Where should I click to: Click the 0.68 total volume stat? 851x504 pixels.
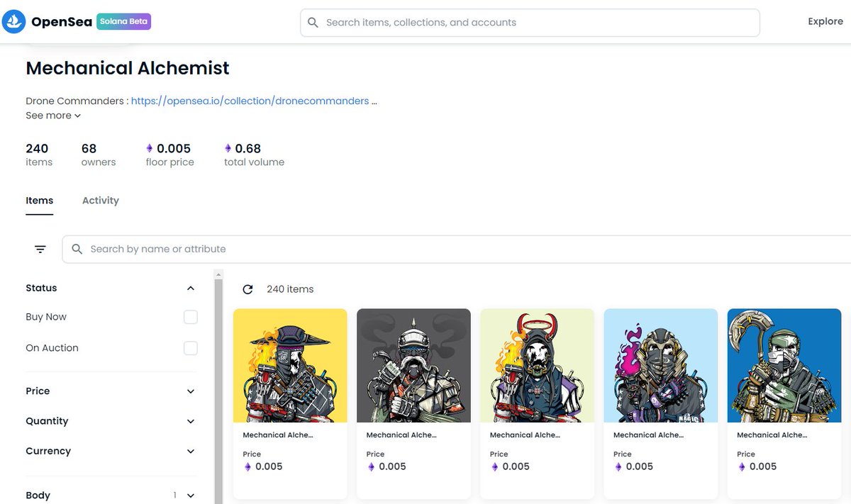pyautogui.click(x=254, y=155)
